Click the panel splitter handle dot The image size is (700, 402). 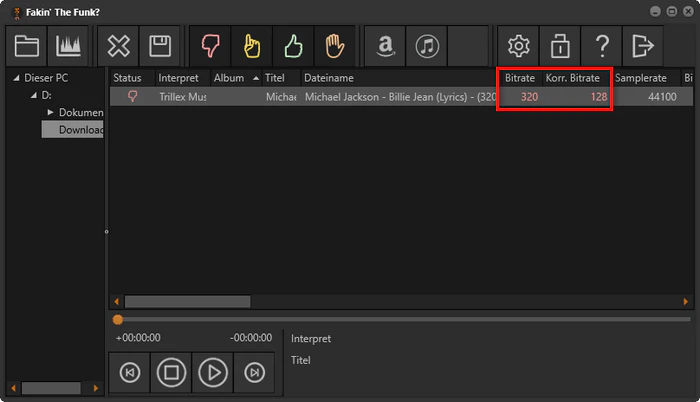pyautogui.click(x=106, y=231)
